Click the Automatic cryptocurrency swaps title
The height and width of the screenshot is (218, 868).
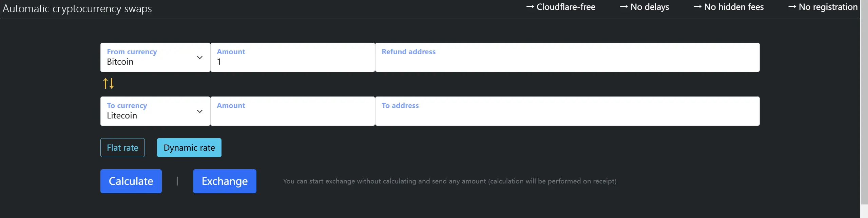coord(77,8)
